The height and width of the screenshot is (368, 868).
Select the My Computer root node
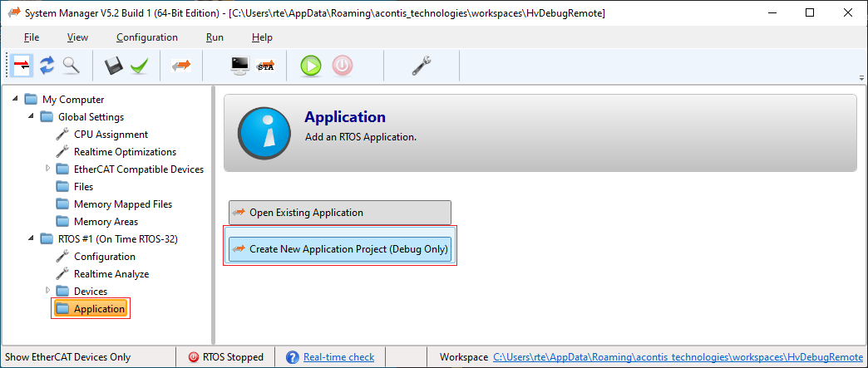[x=73, y=100]
